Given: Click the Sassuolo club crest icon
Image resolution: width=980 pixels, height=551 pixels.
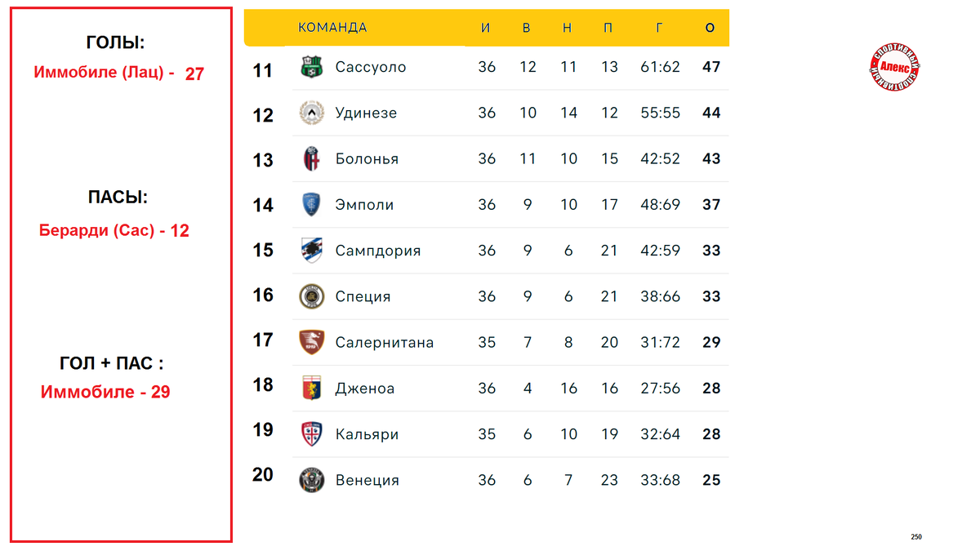Looking at the screenshot, I should pos(312,67).
